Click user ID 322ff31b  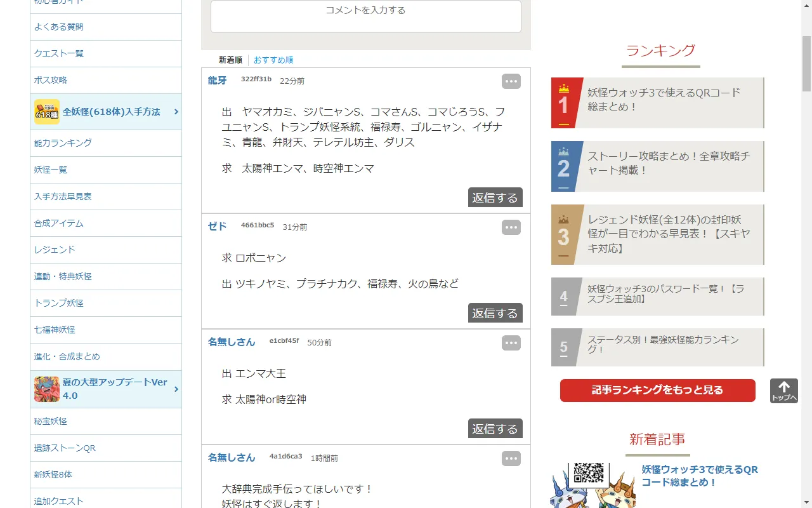[x=256, y=79]
